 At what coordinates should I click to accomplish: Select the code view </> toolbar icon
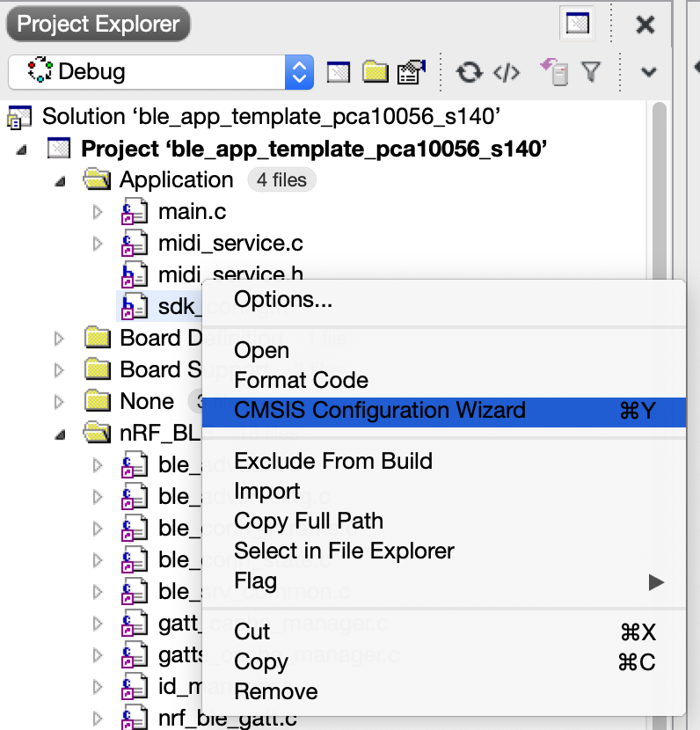click(507, 71)
